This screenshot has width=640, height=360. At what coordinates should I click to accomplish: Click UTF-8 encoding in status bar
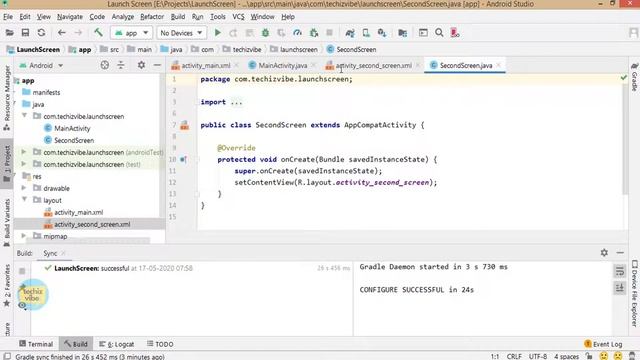click(x=538, y=356)
